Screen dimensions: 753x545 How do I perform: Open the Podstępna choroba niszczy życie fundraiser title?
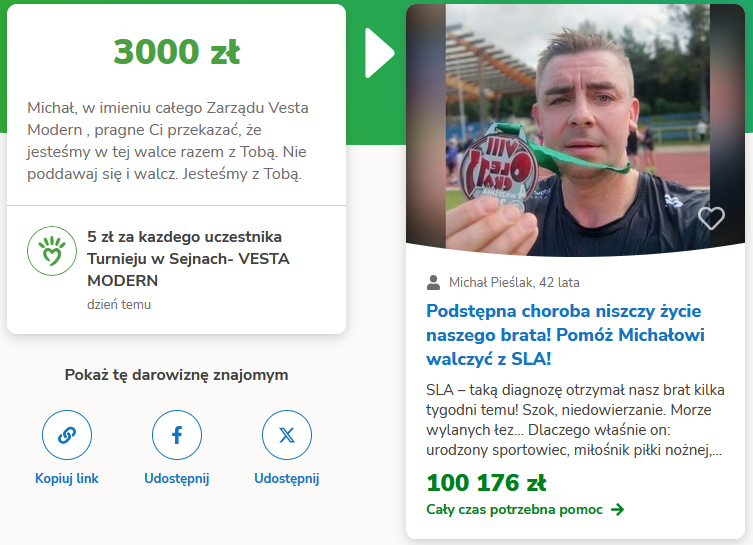[565, 335]
